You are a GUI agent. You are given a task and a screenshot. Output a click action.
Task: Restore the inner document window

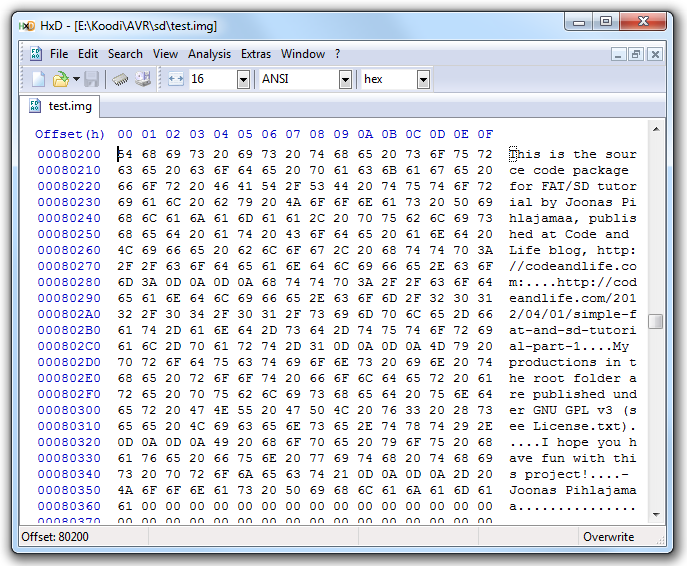tap(636, 54)
